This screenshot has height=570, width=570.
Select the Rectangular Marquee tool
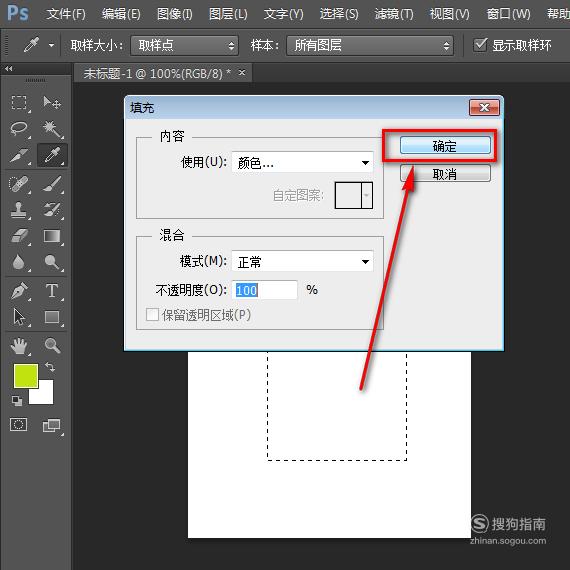click(19, 103)
